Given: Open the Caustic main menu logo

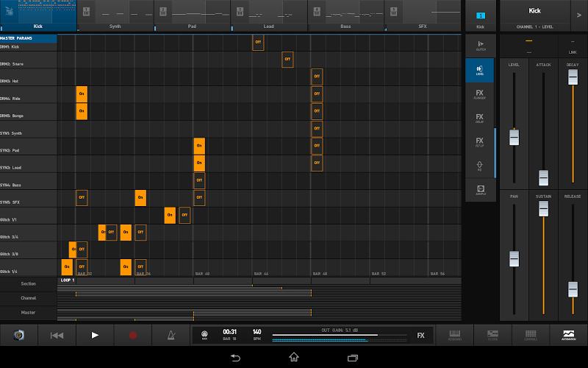Looking at the screenshot, I should coord(19,335).
